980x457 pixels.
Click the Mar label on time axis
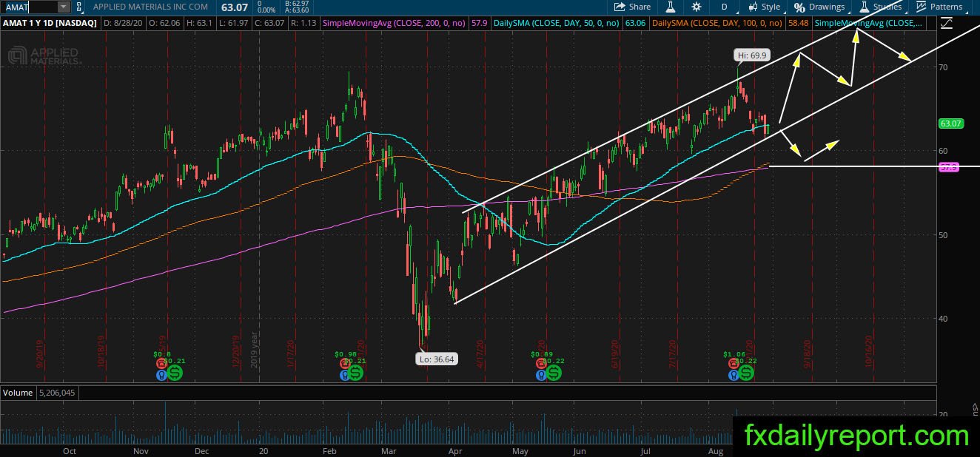(389, 450)
